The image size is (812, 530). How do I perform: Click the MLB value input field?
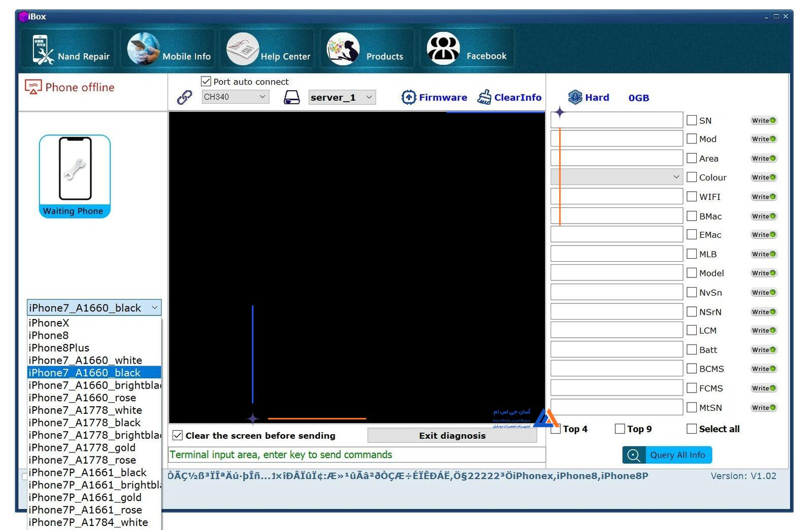tap(617, 254)
